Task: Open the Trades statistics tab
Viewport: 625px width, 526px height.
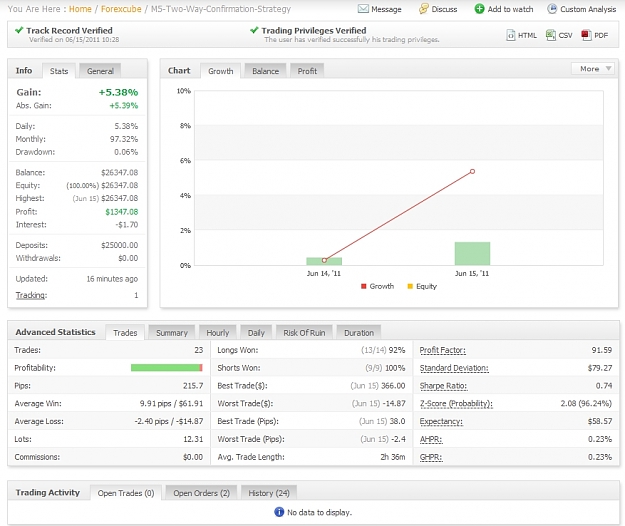Action: click(x=125, y=333)
